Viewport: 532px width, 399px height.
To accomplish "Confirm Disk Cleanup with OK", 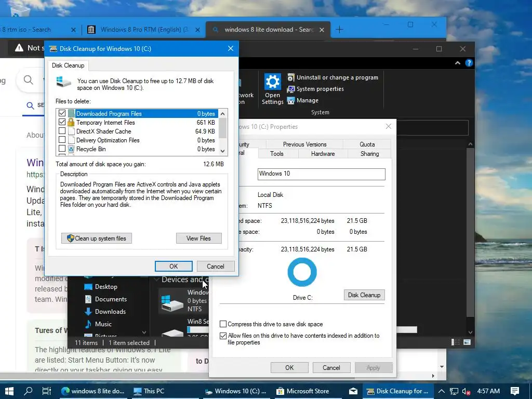I will click(174, 267).
